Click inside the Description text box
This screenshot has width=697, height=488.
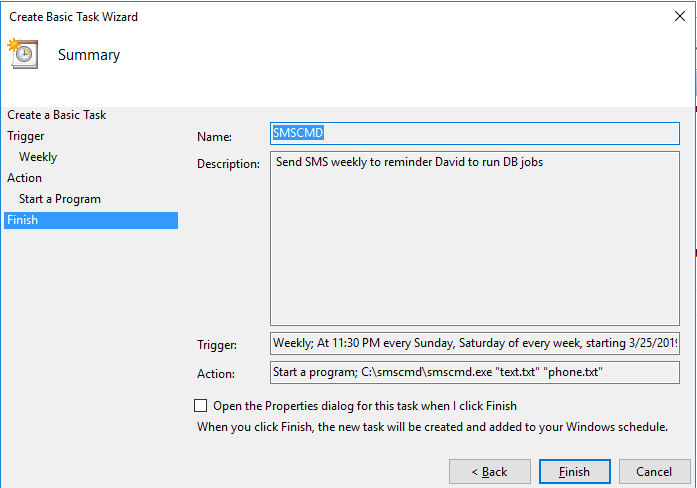(475, 240)
